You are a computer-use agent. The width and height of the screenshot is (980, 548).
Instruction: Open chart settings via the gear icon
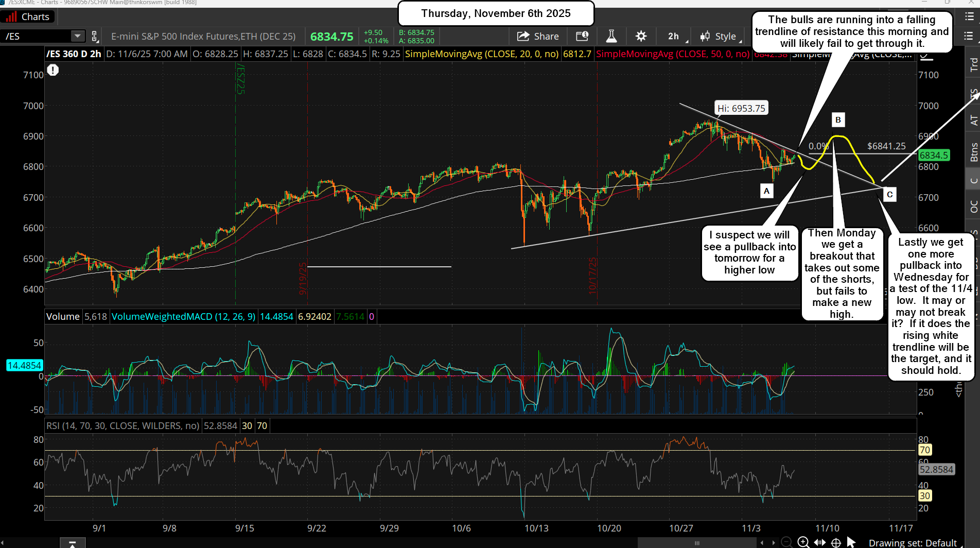point(640,36)
